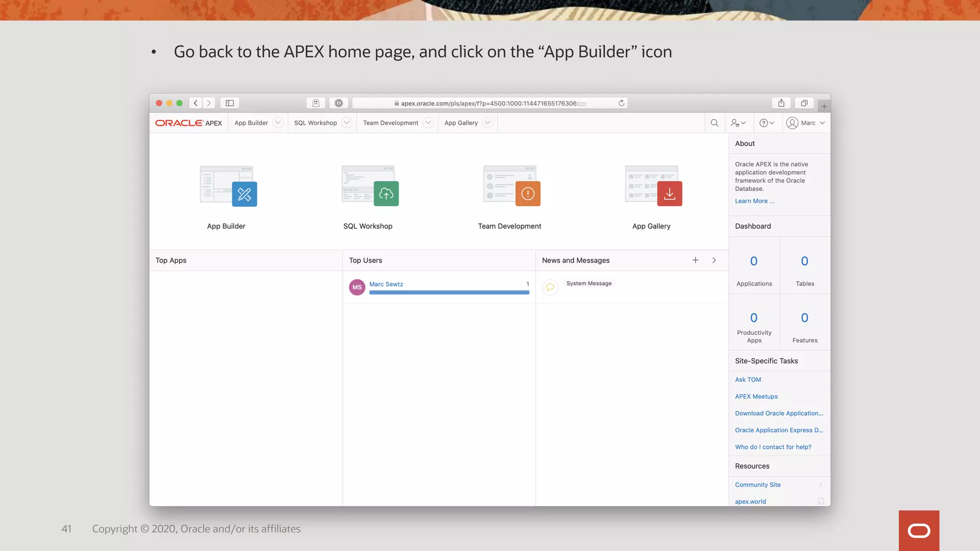Screen dimensions: 980x551
Task: Open the App Builder large icon
Action: click(x=228, y=186)
